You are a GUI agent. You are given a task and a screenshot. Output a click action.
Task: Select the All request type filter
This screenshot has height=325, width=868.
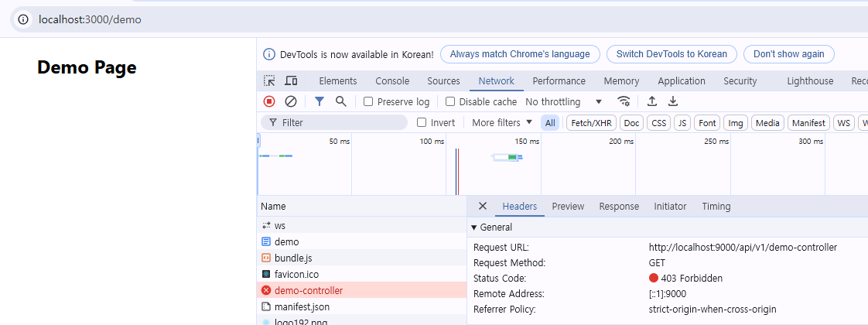pyautogui.click(x=550, y=123)
